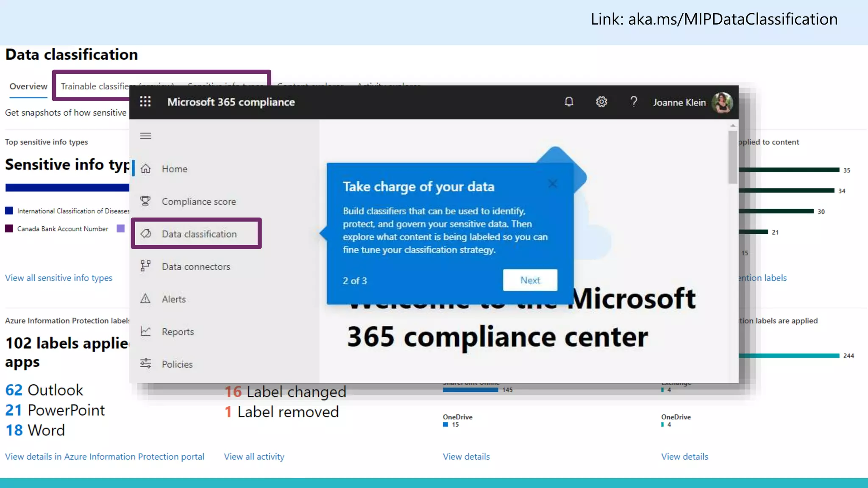
Task: Click the Home house icon
Action: click(146, 169)
